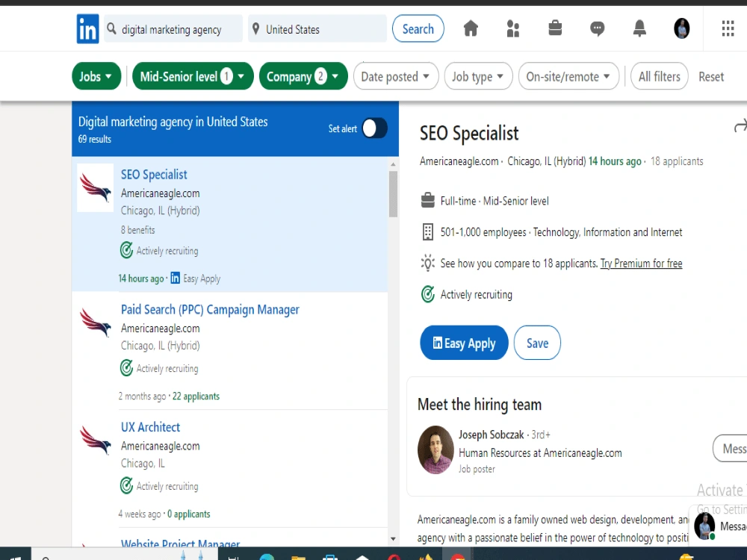The width and height of the screenshot is (747, 560).
Task: Click the lightbulb icon beside applicant comparison
Action: tap(428, 263)
